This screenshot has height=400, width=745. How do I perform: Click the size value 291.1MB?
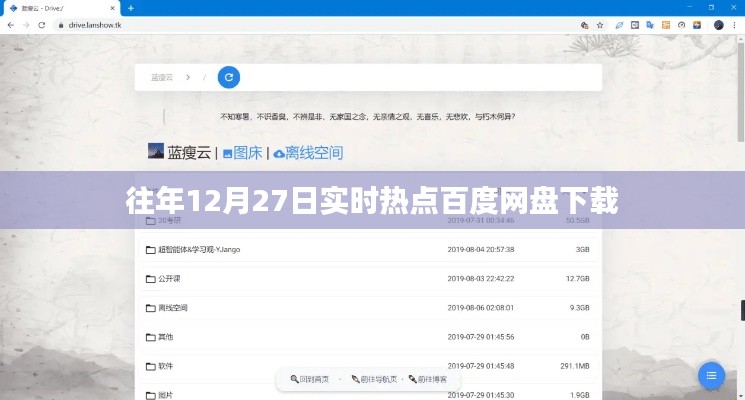(x=575, y=366)
